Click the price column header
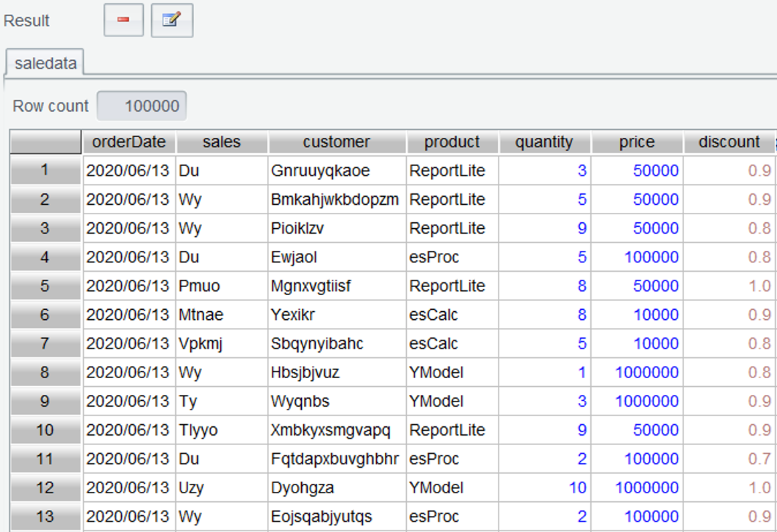Viewport: 777px width, 532px height. click(x=636, y=142)
